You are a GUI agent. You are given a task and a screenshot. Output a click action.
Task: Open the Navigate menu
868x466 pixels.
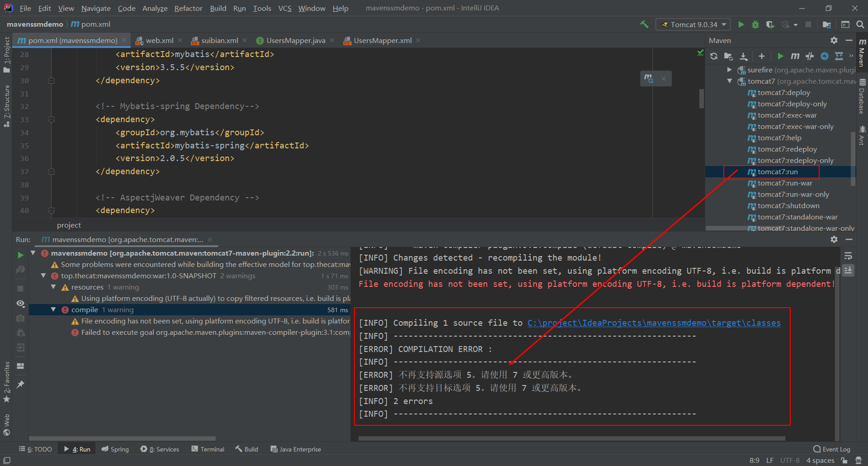tap(96, 8)
